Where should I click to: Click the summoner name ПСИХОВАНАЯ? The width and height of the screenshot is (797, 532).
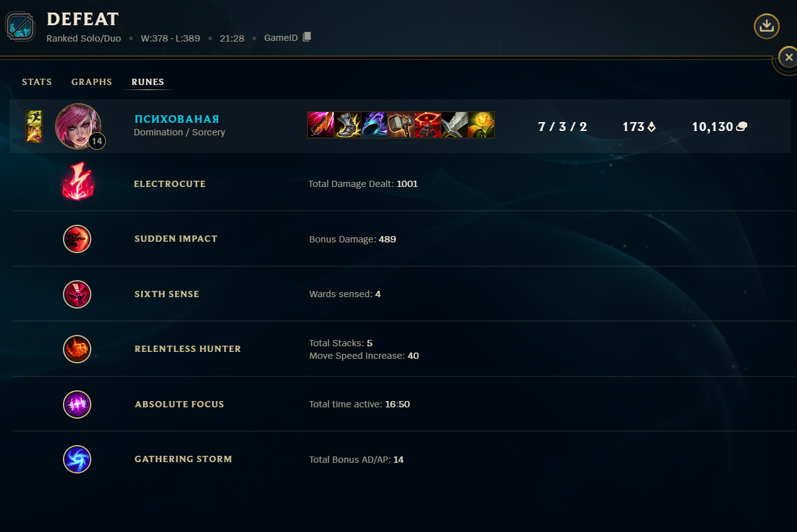tap(177, 119)
